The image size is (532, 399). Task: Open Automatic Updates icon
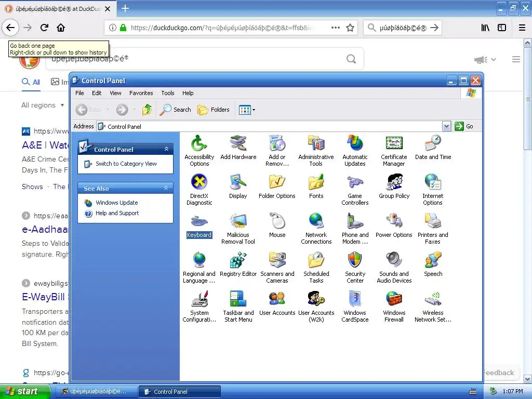coord(355,150)
